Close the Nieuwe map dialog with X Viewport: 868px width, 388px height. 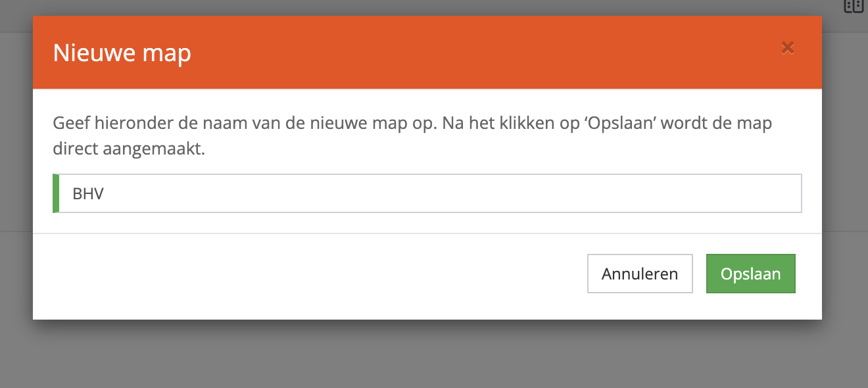click(x=788, y=47)
